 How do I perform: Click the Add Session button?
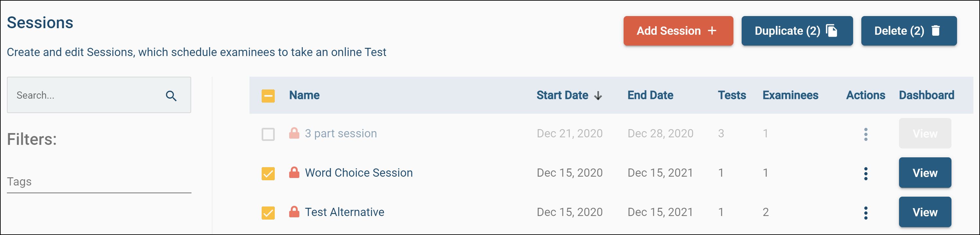pyautogui.click(x=678, y=31)
